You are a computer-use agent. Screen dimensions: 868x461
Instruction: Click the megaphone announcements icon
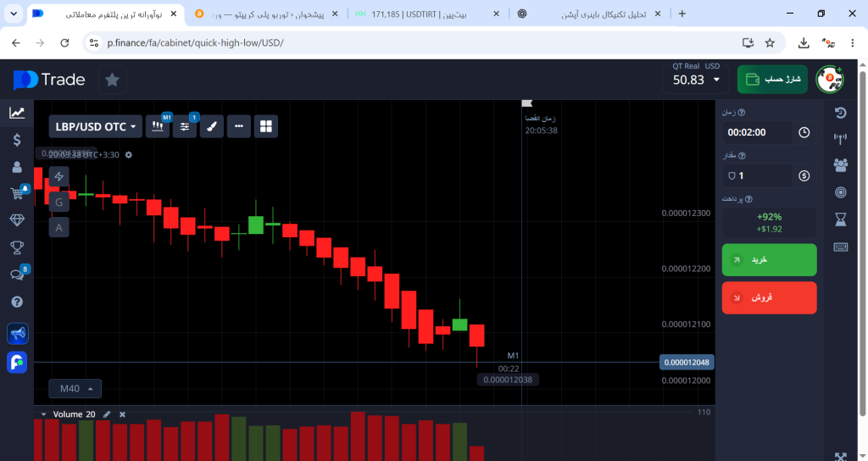[x=17, y=334]
